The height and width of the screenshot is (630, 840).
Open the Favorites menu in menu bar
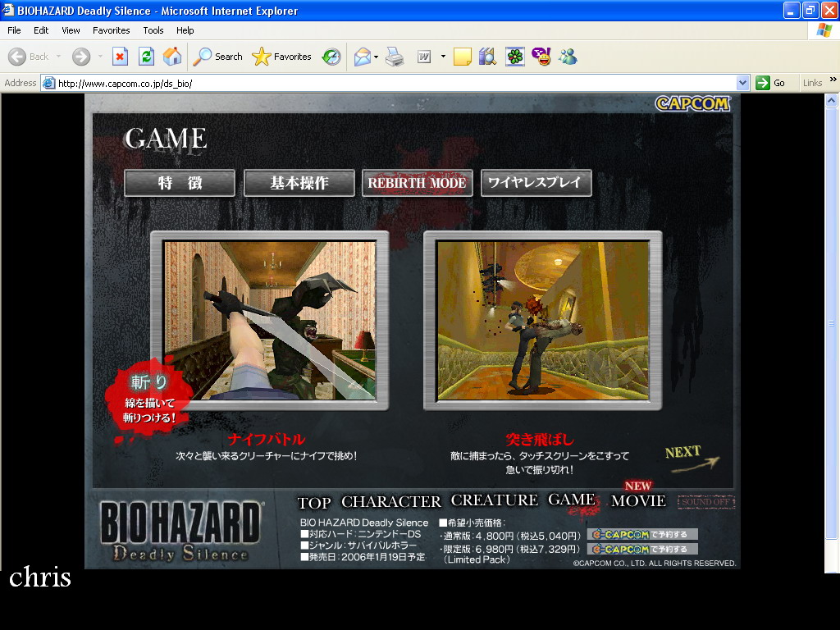pos(111,30)
